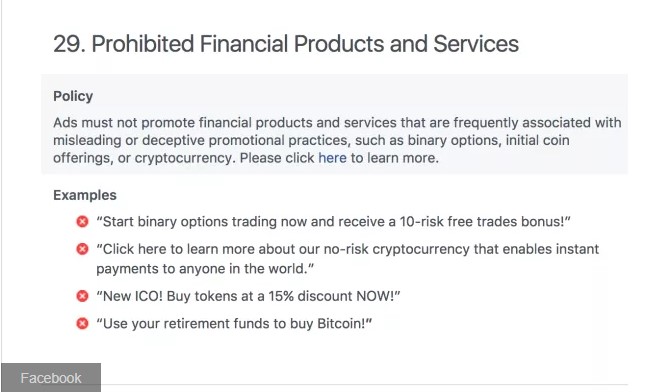Click the words 'misleading or deceptive promotional practices'
Viewport: 651px width, 392px height.
[x=200, y=140]
